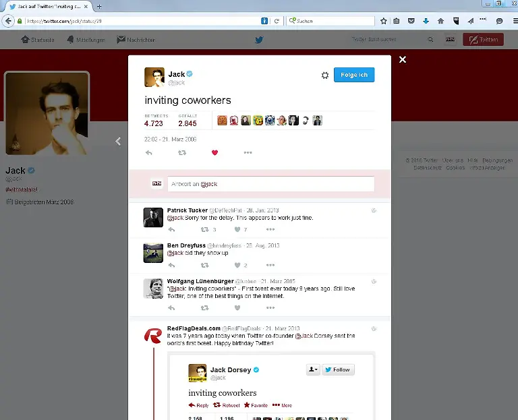Click the Firefox bookmark star icon
The height and width of the screenshot is (420, 518).
383,21
